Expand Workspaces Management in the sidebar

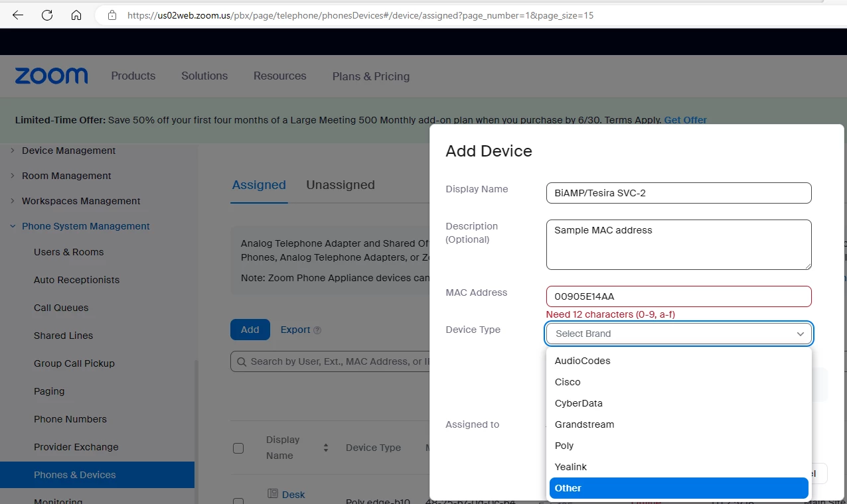pyautogui.click(x=12, y=201)
